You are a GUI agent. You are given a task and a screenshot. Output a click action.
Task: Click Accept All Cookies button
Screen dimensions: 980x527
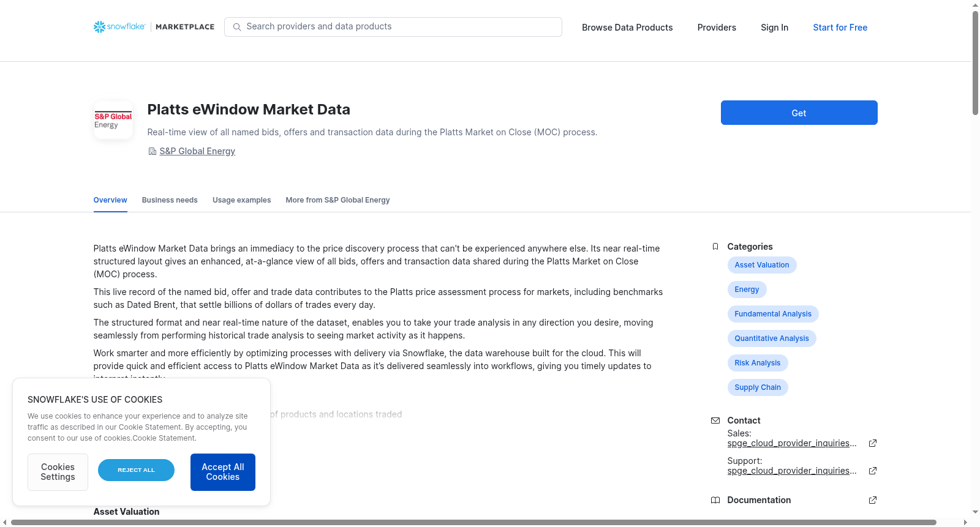click(223, 472)
